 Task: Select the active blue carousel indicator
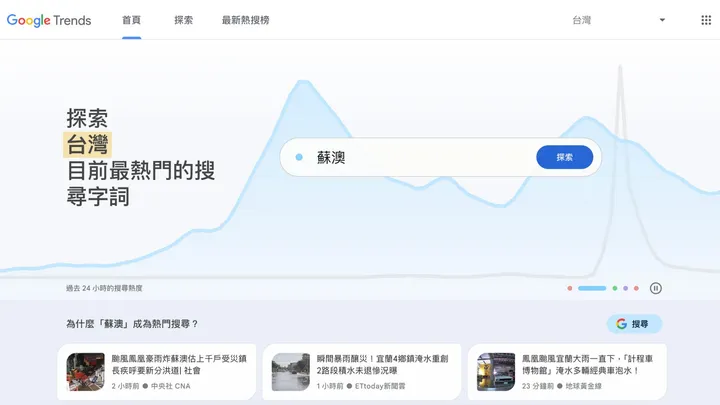(x=592, y=288)
